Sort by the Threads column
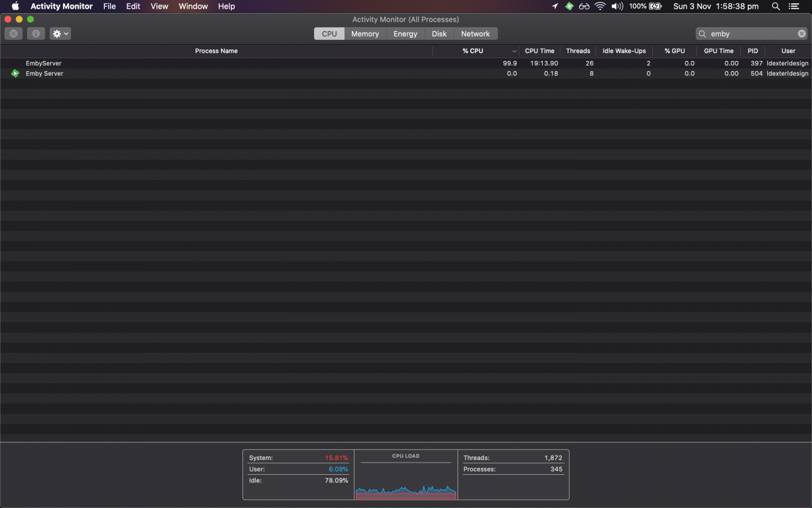Viewport: 812px width, 508px height. [x=578, y=51]
